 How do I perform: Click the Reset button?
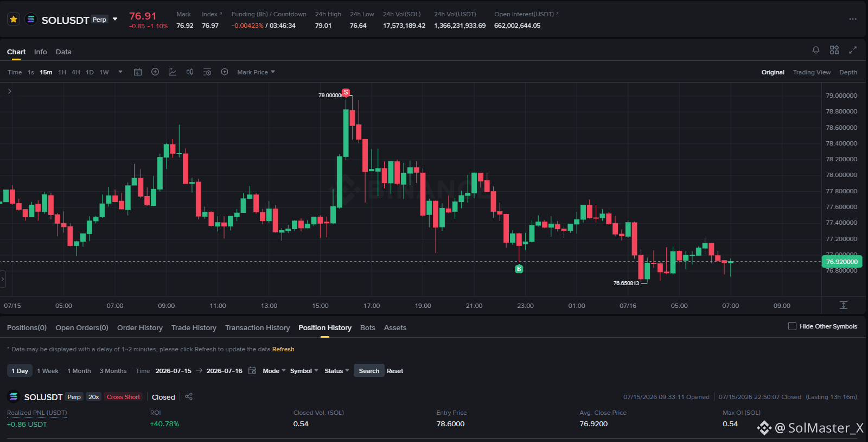tap(395, 371)
